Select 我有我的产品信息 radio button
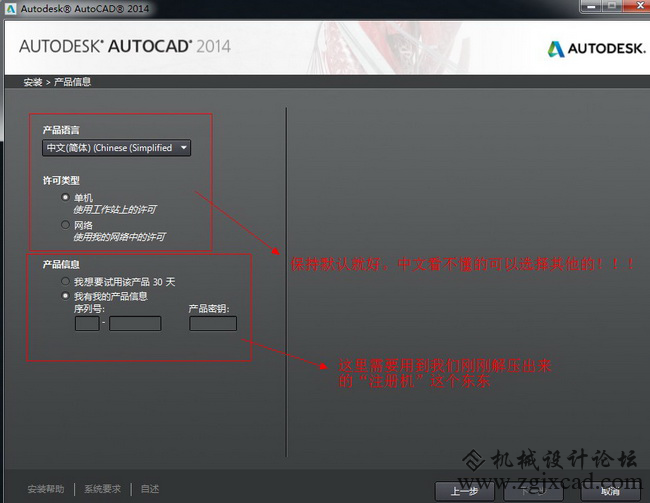Image resolution: width=650 pixels, height=503 pixels. click(65, 296)
